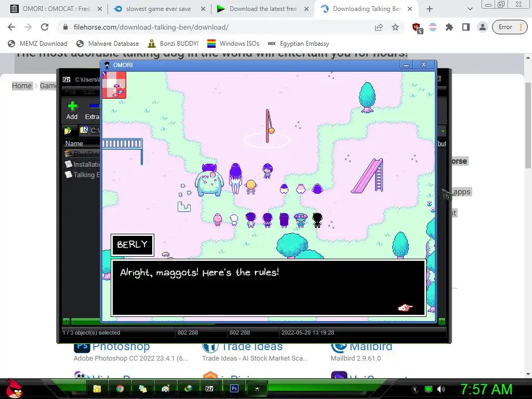Open the Egyptian Embassy bookmark

coord(298,44)
